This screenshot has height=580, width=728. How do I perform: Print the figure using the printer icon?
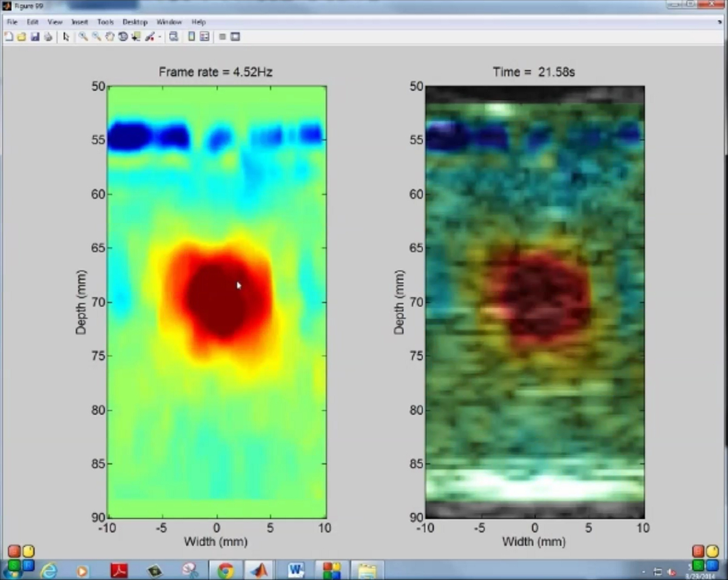48,37
